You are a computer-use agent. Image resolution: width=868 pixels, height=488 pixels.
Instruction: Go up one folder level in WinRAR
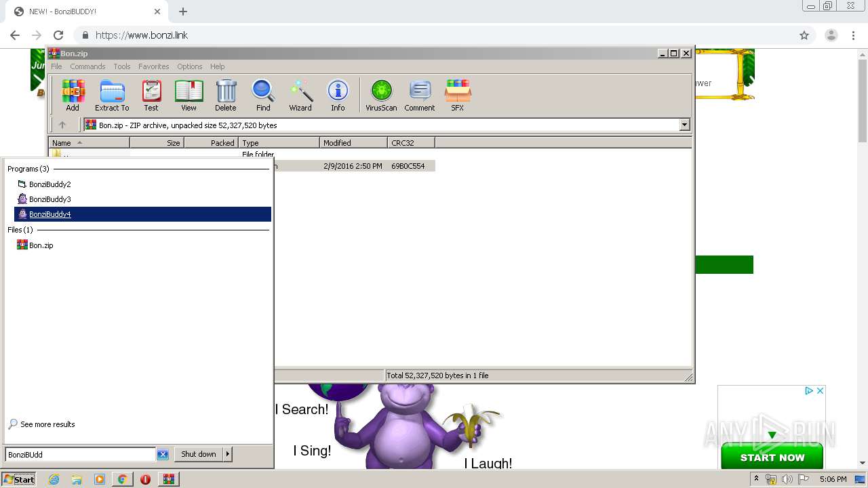click(x=62, y=125)
